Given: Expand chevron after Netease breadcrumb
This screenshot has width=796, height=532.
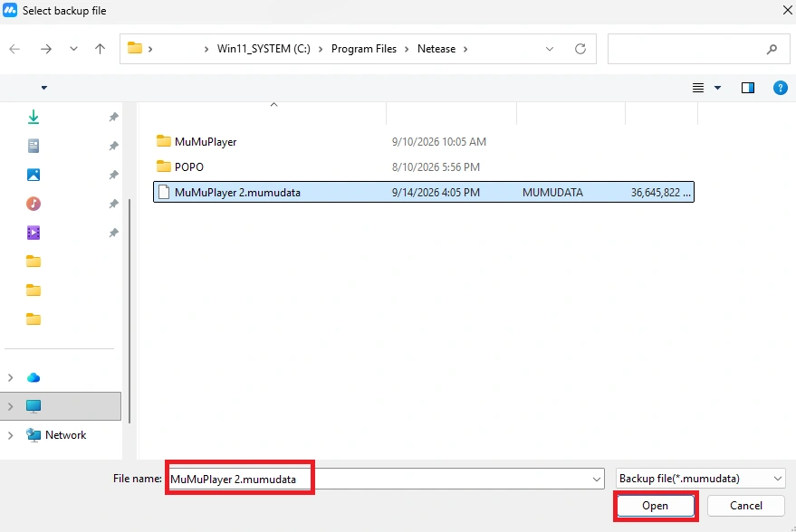Looking at the screenshot, I should 465,49.
